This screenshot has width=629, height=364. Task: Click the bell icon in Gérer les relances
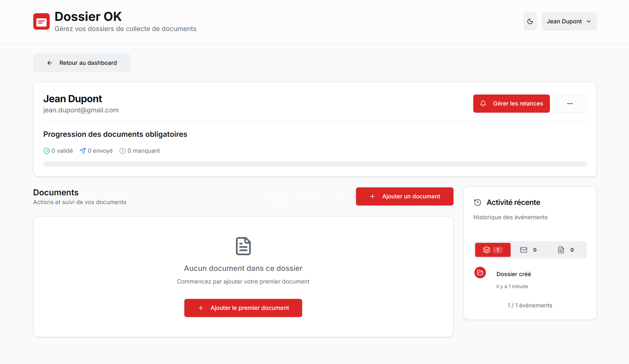[483, 104]
